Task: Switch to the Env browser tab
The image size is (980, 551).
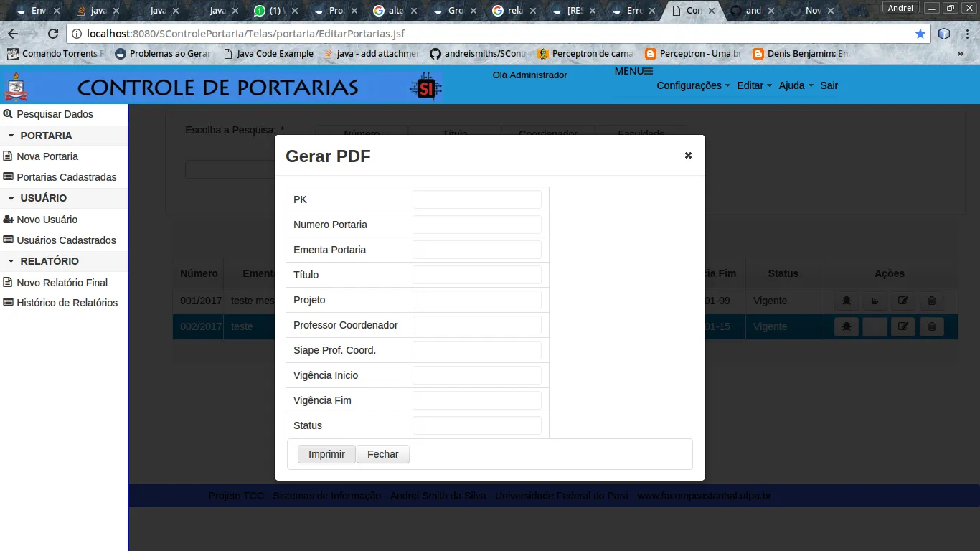Action: pyautogui.click(x=37, y=11)
